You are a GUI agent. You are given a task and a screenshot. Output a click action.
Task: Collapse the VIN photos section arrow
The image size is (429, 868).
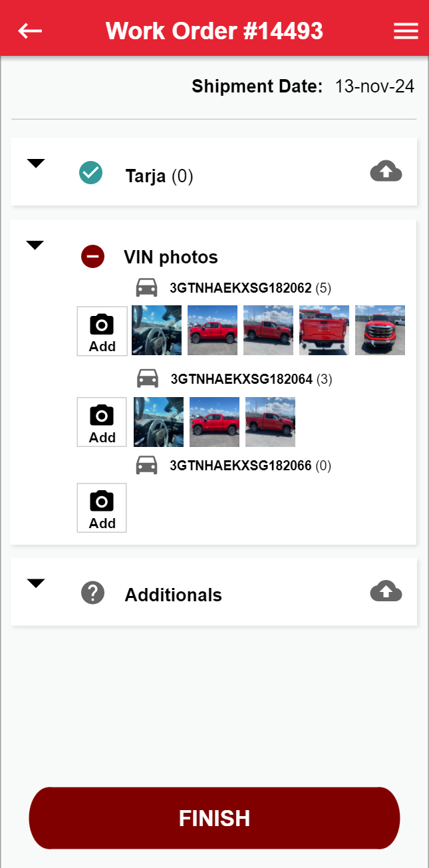click(35, 245)
